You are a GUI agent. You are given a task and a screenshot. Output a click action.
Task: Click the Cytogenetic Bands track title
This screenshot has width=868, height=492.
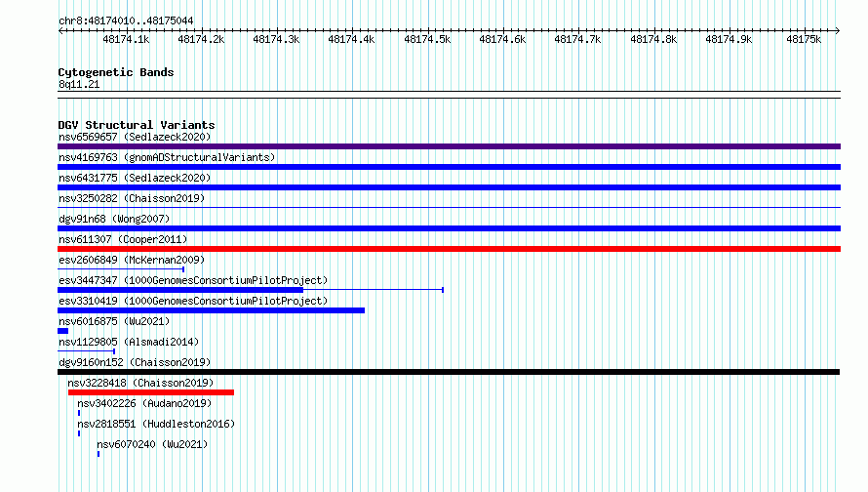(116, 72)
